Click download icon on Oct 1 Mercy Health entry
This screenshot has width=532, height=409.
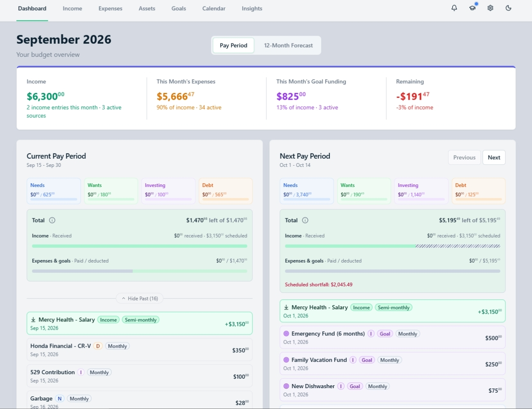click(286, 308)
